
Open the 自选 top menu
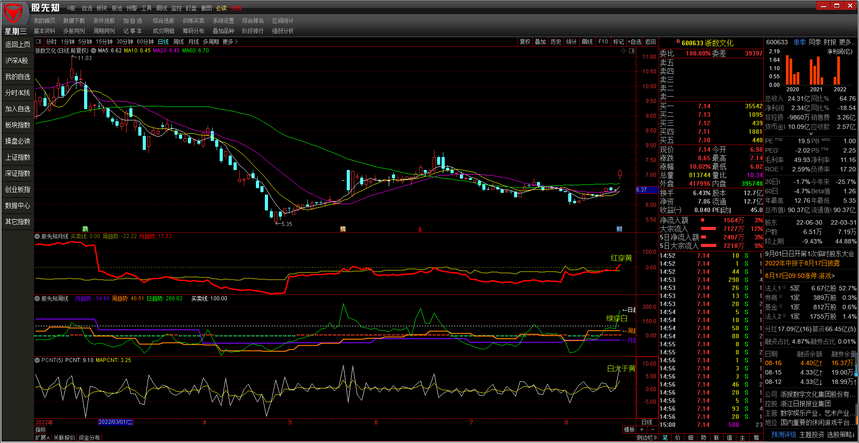[x=87, y=9]
